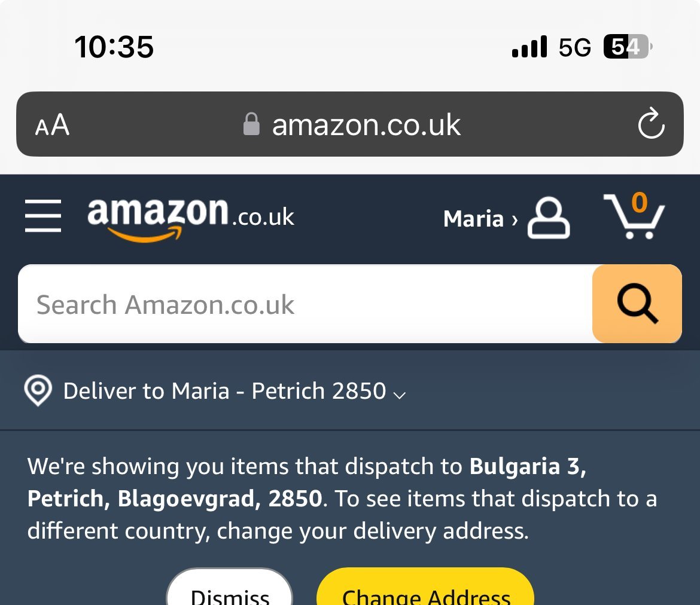Tap the chevron next to Maria
This screenshot has height=605, width=700.
pyautogui.click(x=515, y=219)
